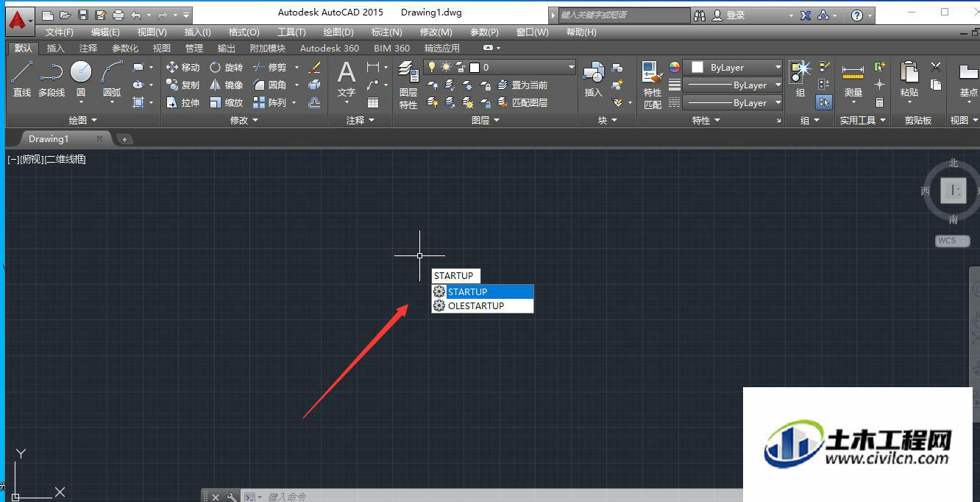Select the 移动 move tool
980x502 pixels.
pos(183,67)
